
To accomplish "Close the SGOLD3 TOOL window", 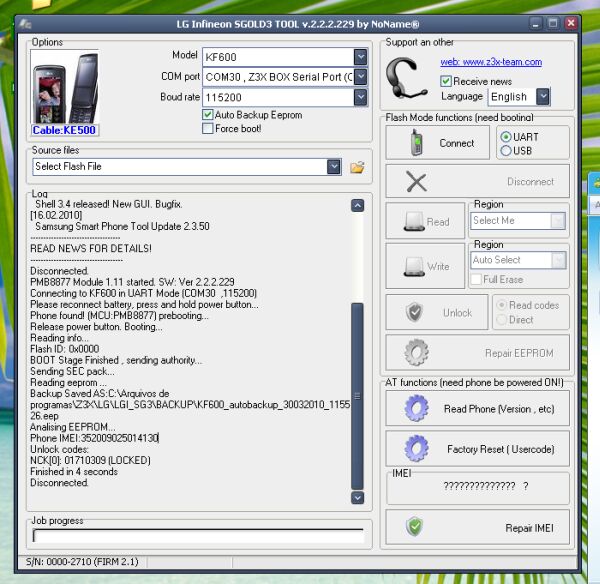I will pos(571,24).
